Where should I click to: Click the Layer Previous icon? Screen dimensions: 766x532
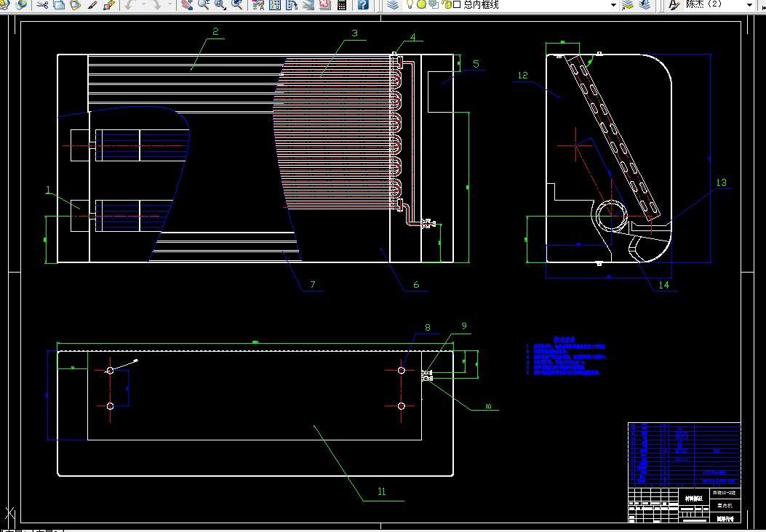[x=645, y=5]
